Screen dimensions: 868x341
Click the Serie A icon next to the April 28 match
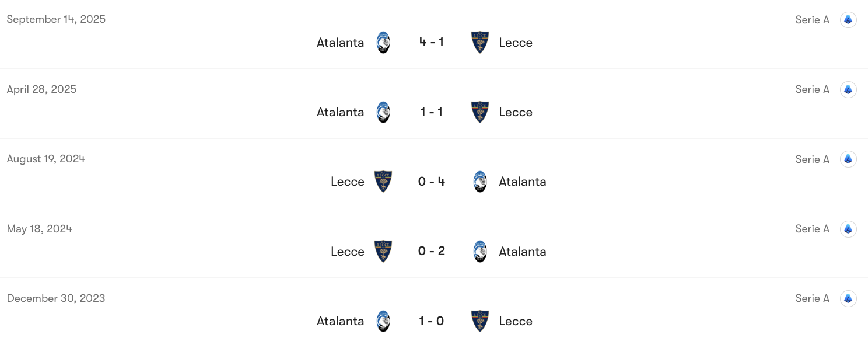click(848, 89)
